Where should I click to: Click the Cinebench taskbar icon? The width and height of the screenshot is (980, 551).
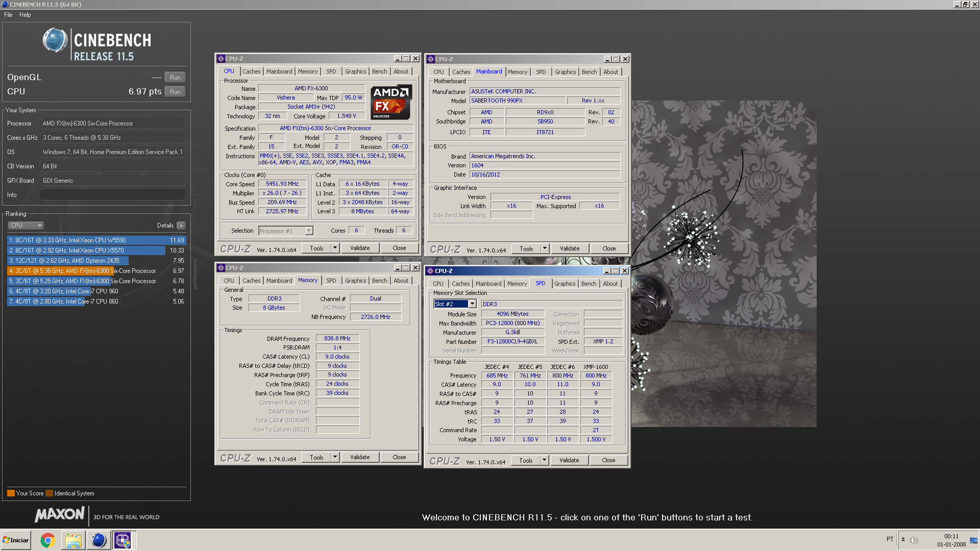[x=99, y=540]
